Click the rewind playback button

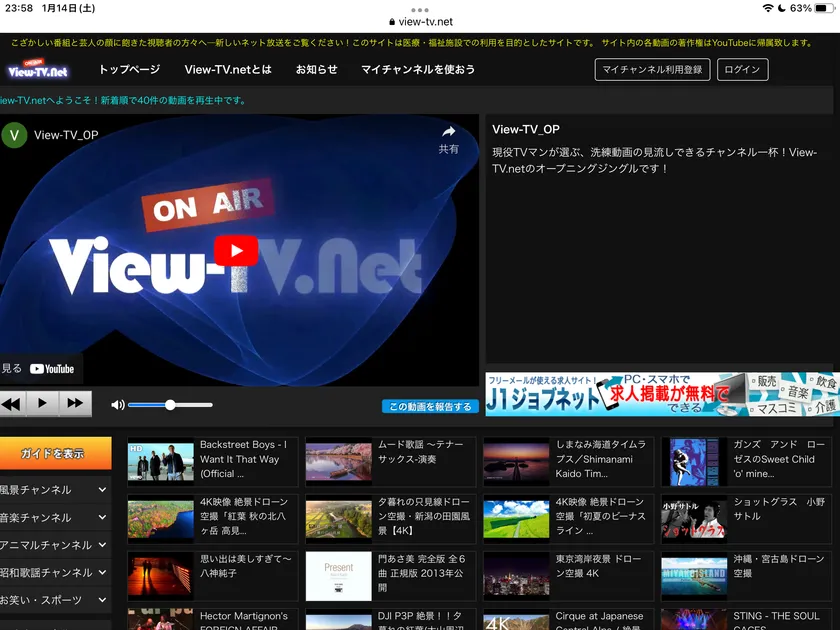tap(11, 404)
